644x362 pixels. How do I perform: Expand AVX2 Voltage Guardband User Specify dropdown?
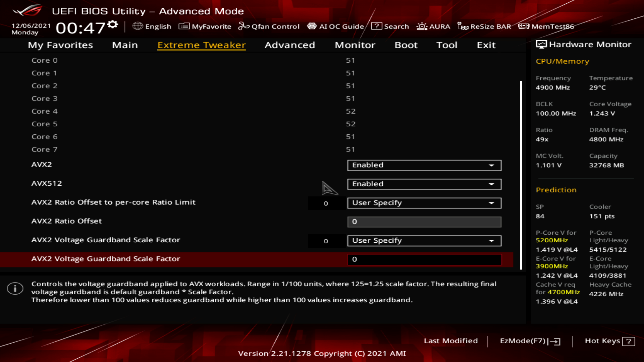(x=424, y=241)
